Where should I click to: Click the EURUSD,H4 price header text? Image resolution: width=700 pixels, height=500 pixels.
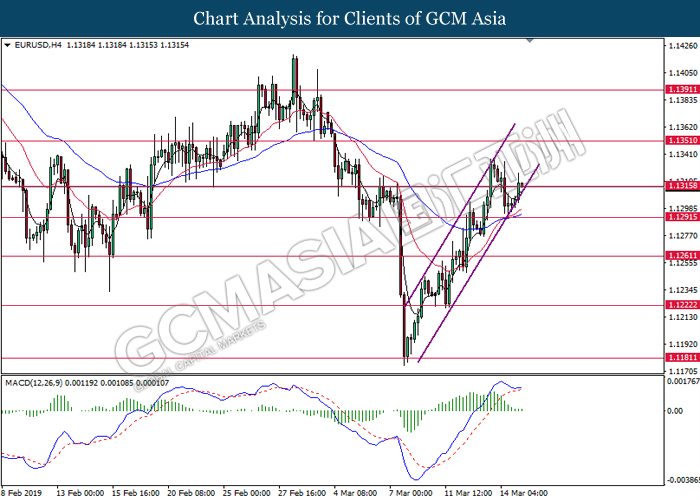[x=102, y=45]
